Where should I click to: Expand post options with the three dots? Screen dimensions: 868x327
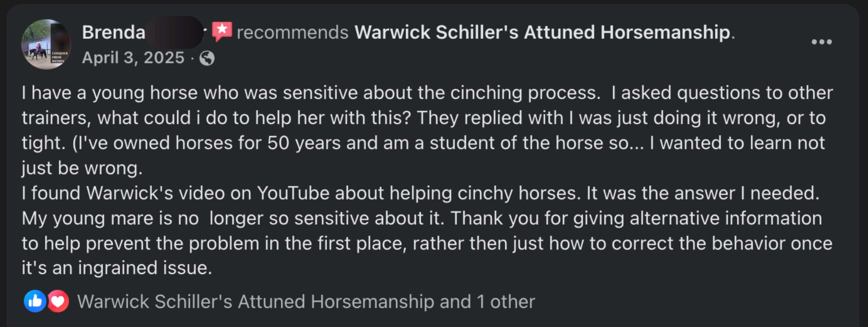(821, 42)
